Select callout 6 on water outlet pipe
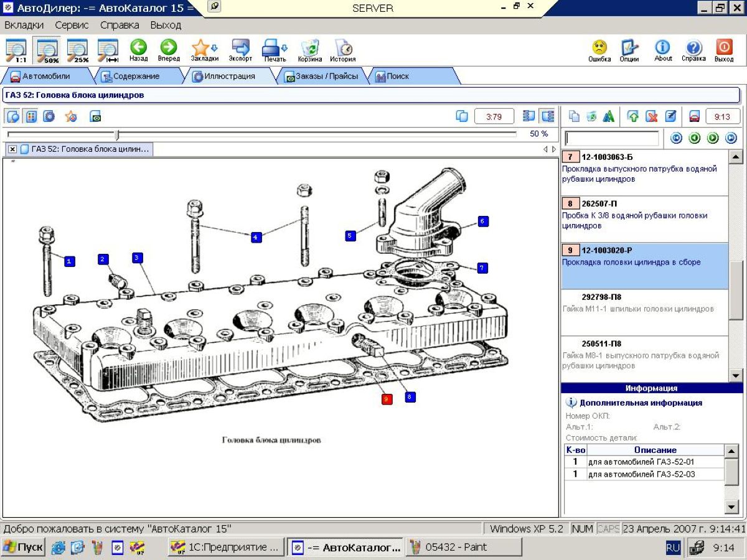The height and width of the screenshot is (560, 747). [x=482, y=221]
